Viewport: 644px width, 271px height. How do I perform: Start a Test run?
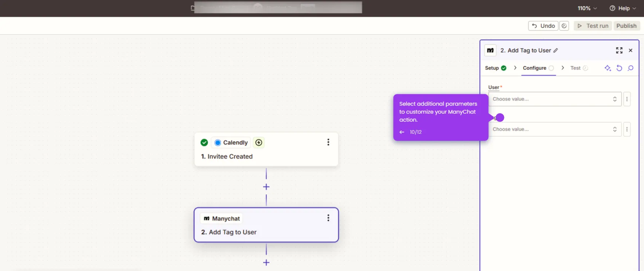593,26
